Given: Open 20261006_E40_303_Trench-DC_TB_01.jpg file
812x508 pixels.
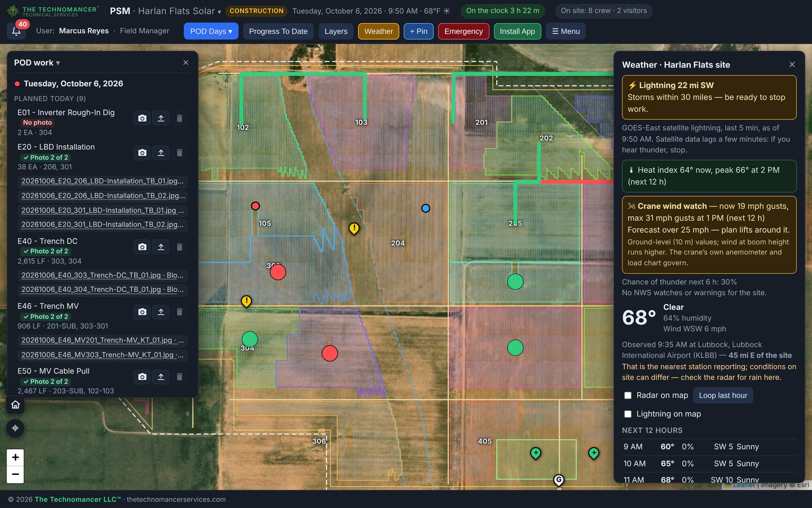Looking at the screenshot, I should 103,275.
